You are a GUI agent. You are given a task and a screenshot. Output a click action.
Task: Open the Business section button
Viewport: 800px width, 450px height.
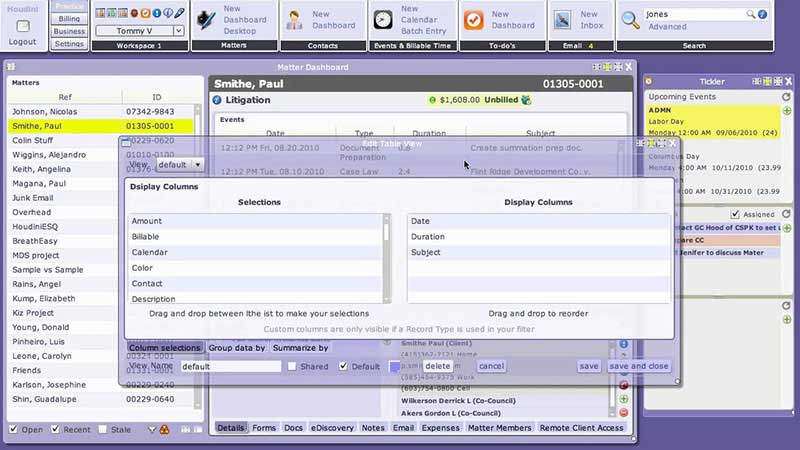tap(69, 31)
